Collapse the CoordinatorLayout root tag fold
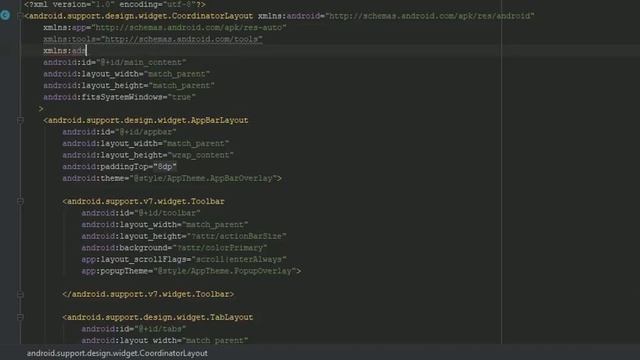Viewport: 640px width, 360px height. coord(20,16)
